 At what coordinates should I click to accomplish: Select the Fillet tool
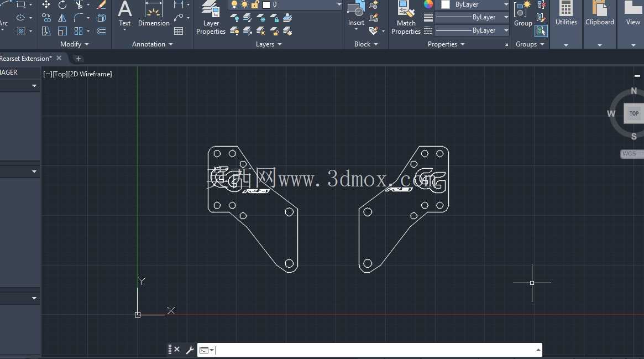point(78,18)
